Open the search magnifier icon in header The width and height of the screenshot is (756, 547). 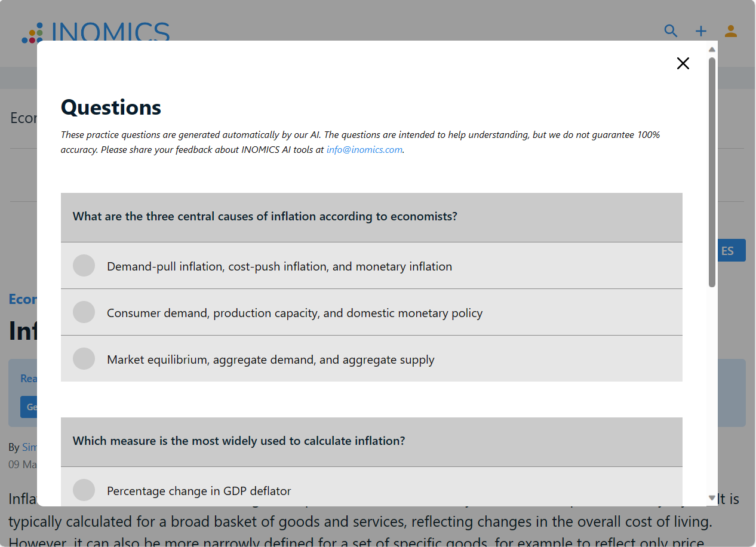click(x=671, y=31)
